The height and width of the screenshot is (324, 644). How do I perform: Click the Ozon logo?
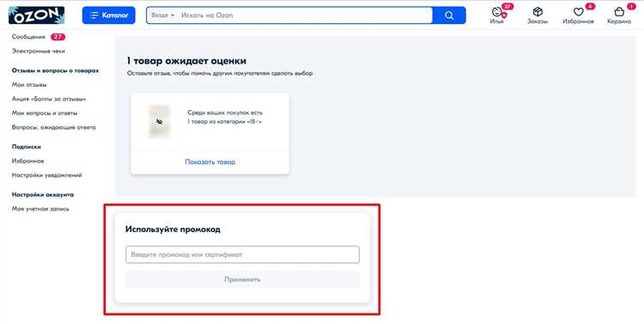point(36,15)
